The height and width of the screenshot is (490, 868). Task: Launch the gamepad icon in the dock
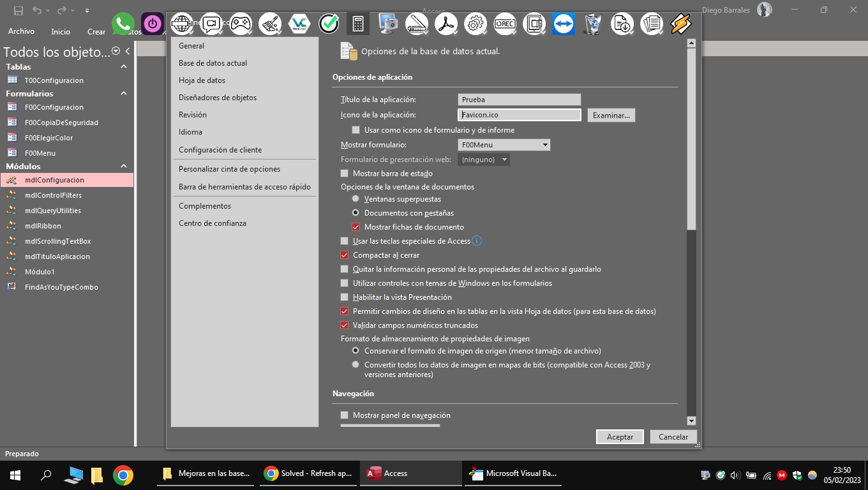click(x=241, y=24)
